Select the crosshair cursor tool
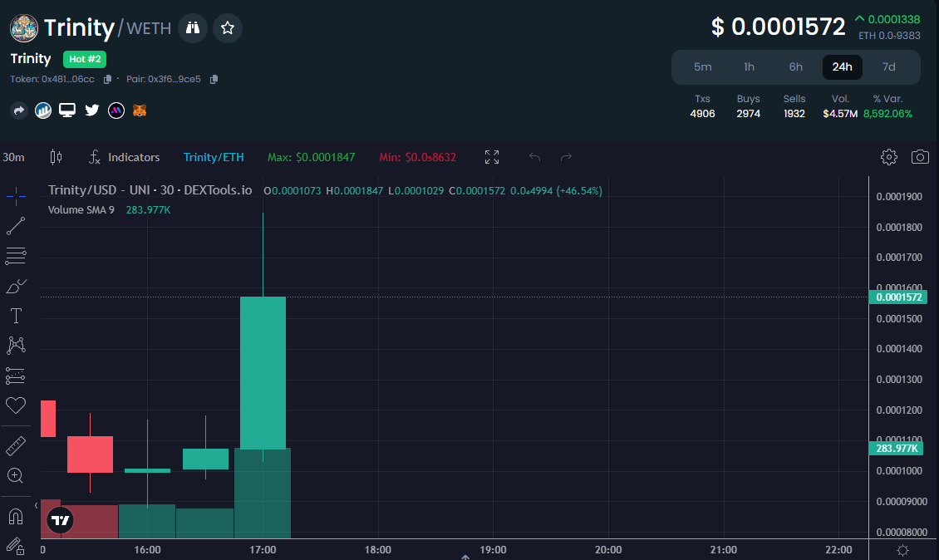Viewport: 939px width, 560px height. coord(16,196)
